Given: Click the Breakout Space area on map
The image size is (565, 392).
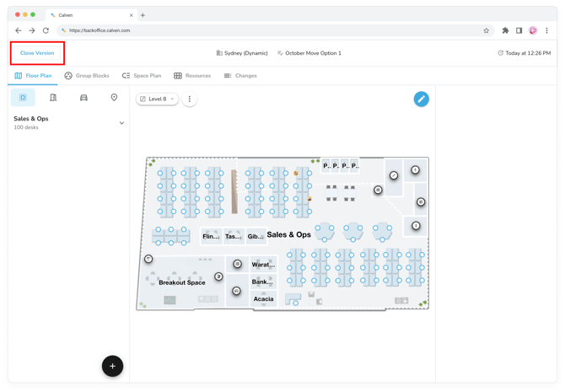Looking at the screenshot, I should (182, 282).
